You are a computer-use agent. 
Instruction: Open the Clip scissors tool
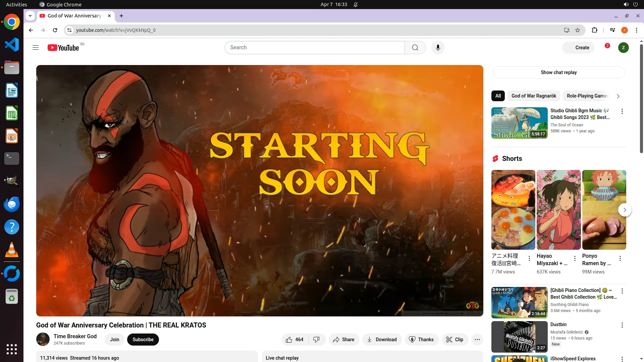click(454, 340)
